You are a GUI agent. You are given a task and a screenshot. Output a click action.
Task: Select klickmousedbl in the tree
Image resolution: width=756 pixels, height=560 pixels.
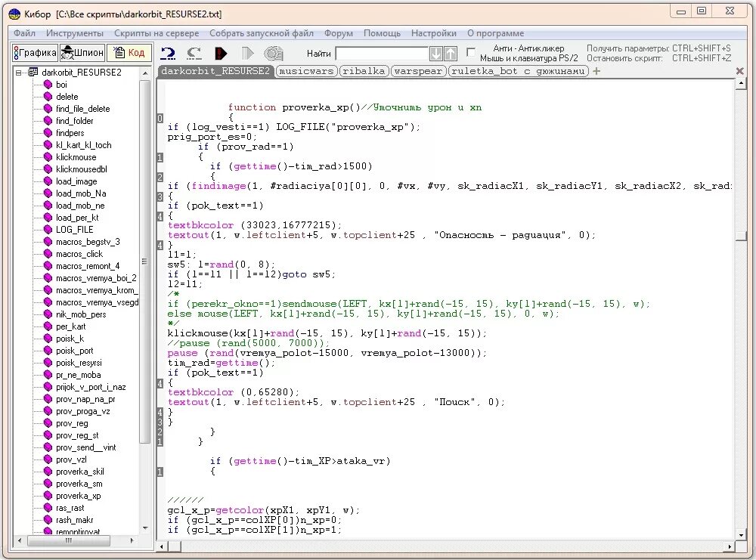coord(81,169)
